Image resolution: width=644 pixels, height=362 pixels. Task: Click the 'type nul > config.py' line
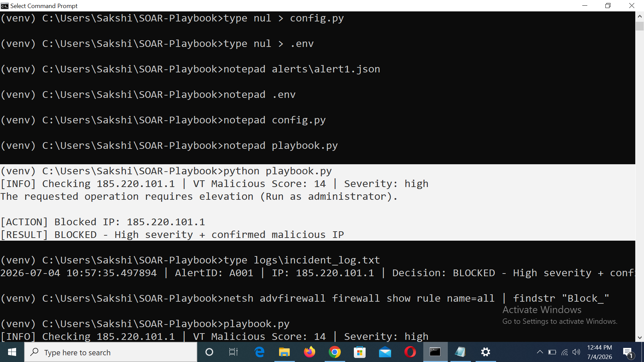[172, 18]
